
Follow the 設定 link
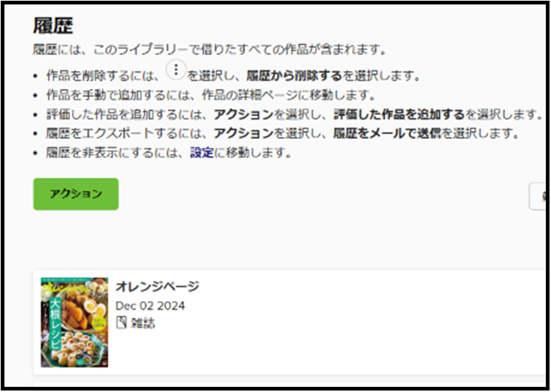pyautogui.click(x=202, y=152)
